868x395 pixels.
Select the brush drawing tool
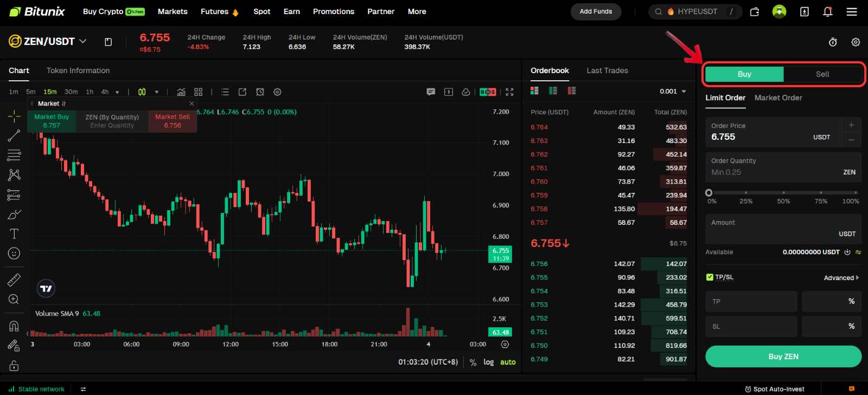point(14,215)
